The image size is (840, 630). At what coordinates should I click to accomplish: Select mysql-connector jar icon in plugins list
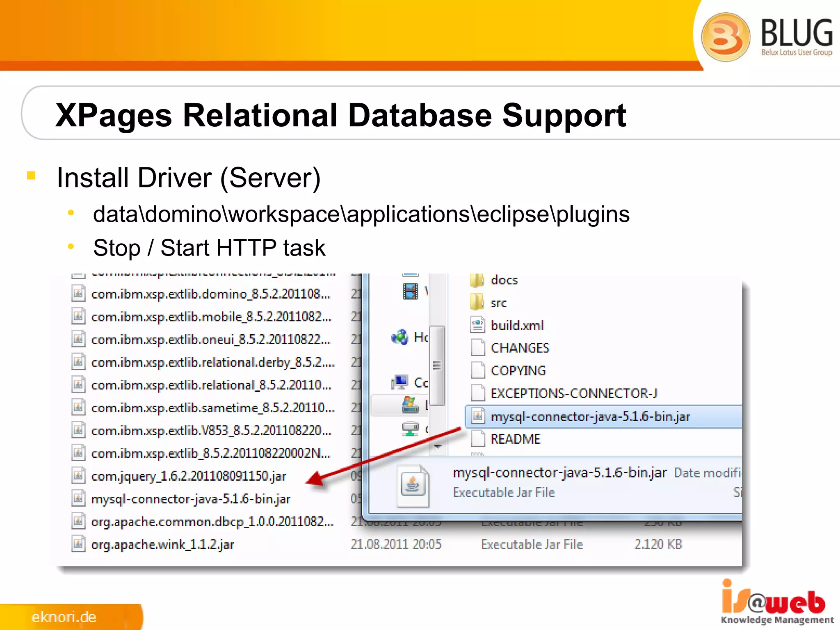coord(78,498)
